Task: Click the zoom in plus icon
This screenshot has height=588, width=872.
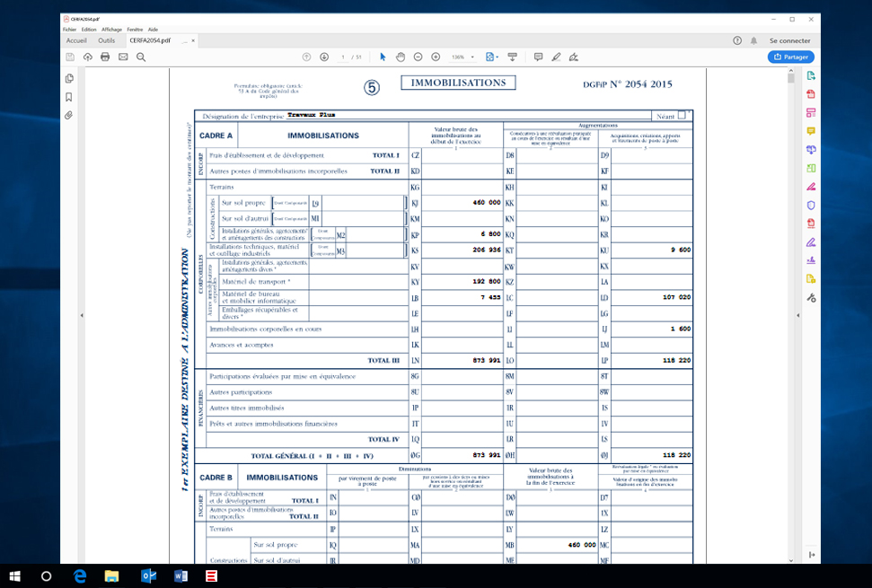Action: (436, 57)
